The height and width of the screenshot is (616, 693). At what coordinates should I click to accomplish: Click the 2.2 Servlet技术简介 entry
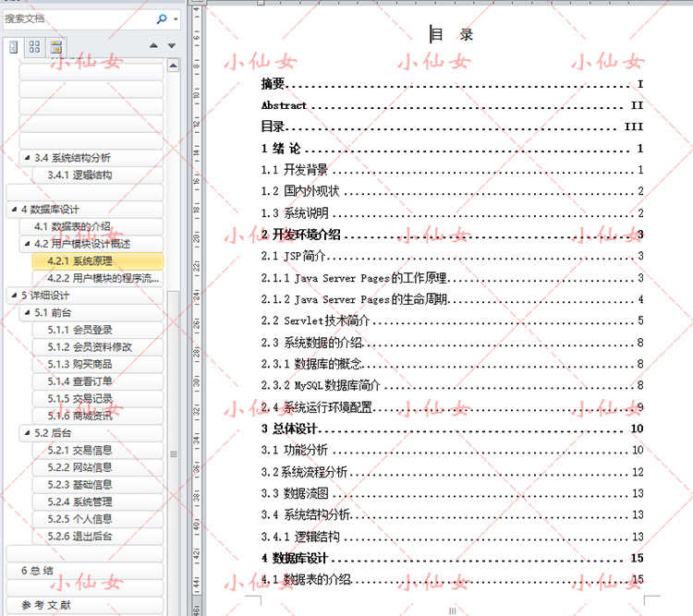point(452,320)
